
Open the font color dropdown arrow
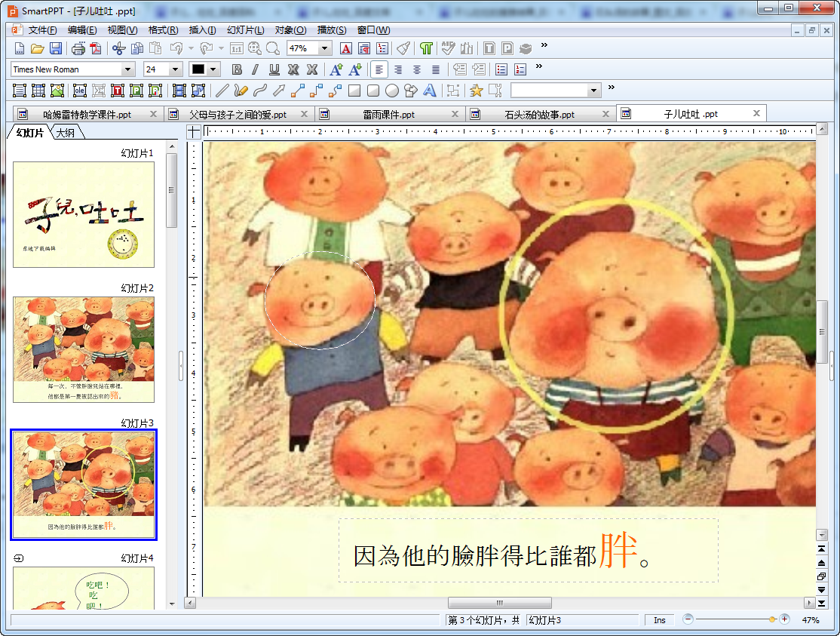[213, 69]
